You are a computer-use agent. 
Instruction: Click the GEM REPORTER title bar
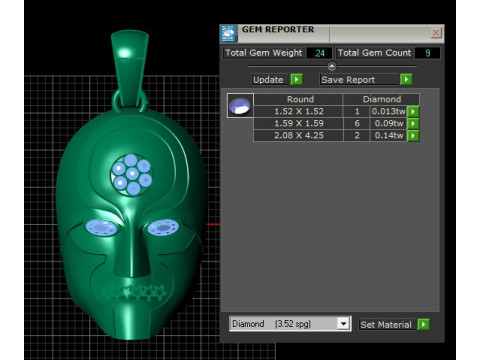click(x=333, y=33)
